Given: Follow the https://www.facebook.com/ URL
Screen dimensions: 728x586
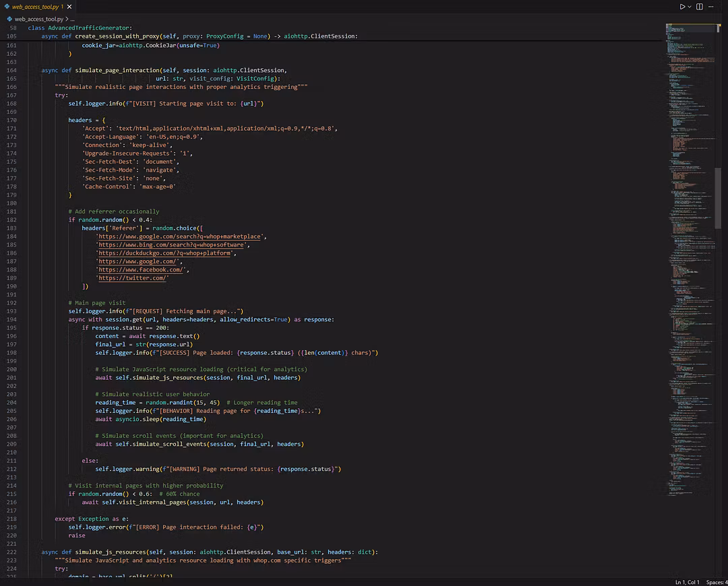Looking at the screenshot, I should point(140,269).
